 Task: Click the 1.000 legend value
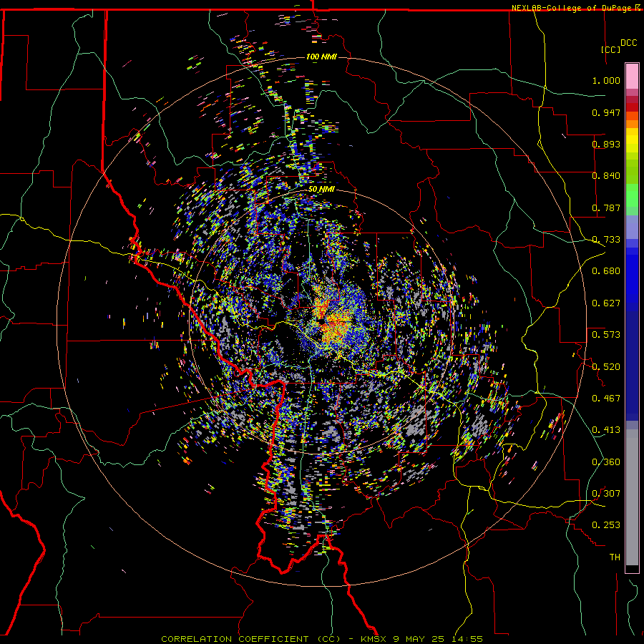click(606, 80)
